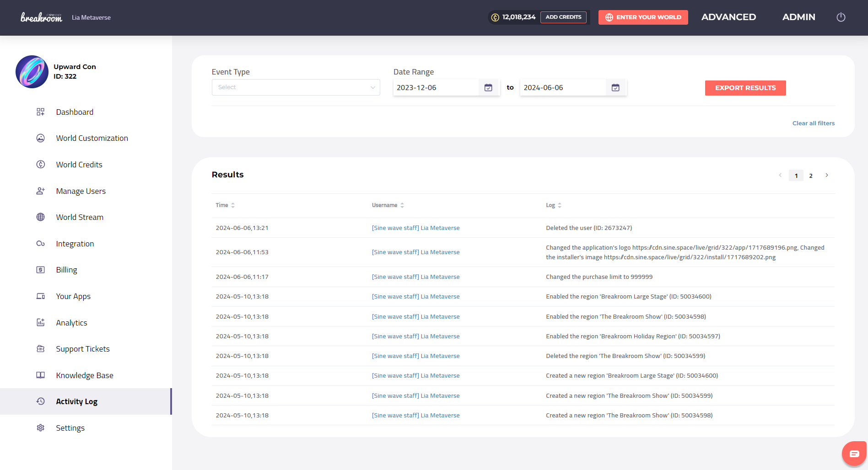Screen dimensions: 868x470
Task: Click the Lia Metaverse header label
Action: pyautogui.click(x=91, y=17)
